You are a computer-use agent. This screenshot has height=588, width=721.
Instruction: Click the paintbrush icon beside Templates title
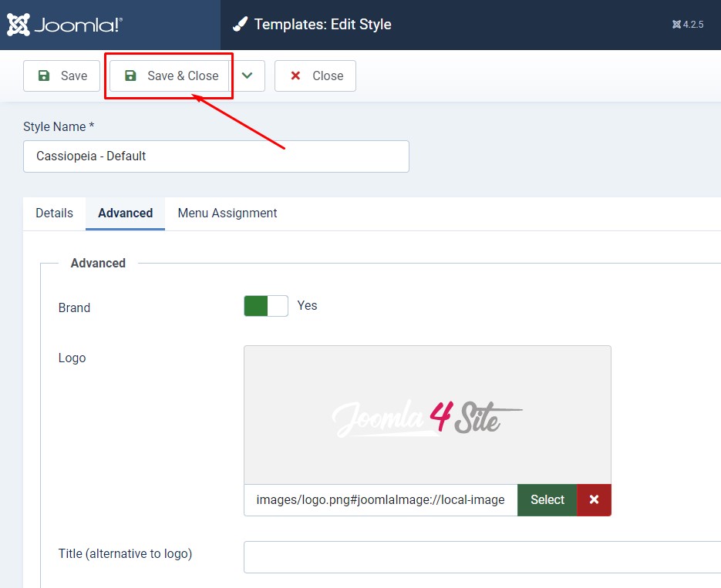tap(241, 25)
